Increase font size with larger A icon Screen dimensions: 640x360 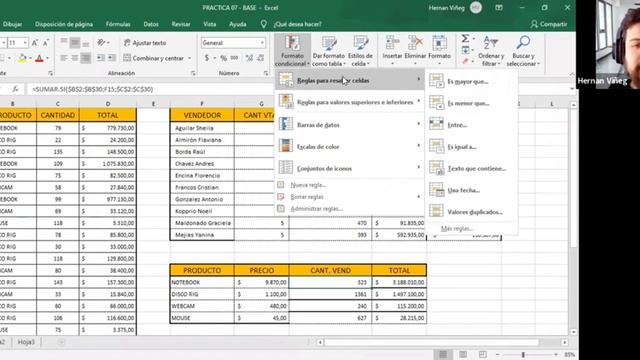coord(35,43)
